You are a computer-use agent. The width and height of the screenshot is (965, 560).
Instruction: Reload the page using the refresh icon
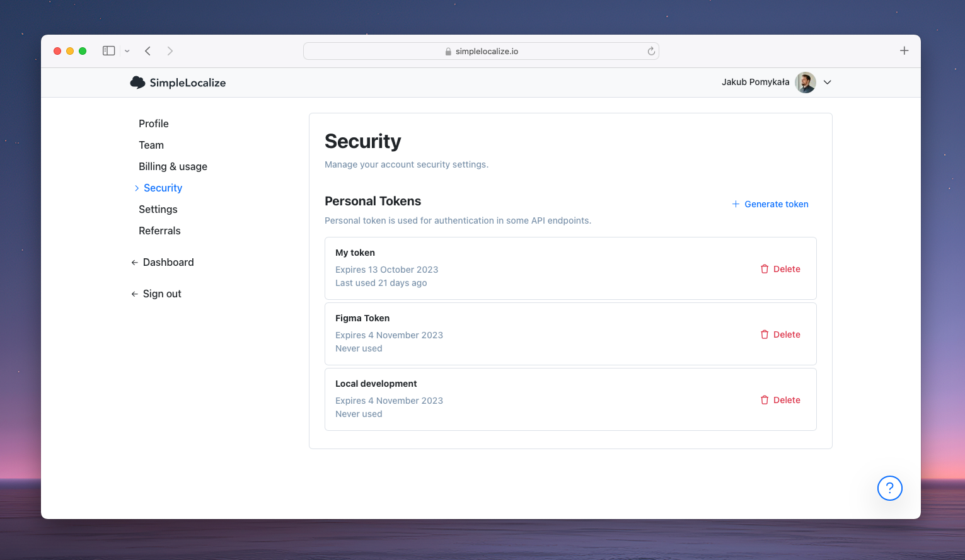click(651, 51)
